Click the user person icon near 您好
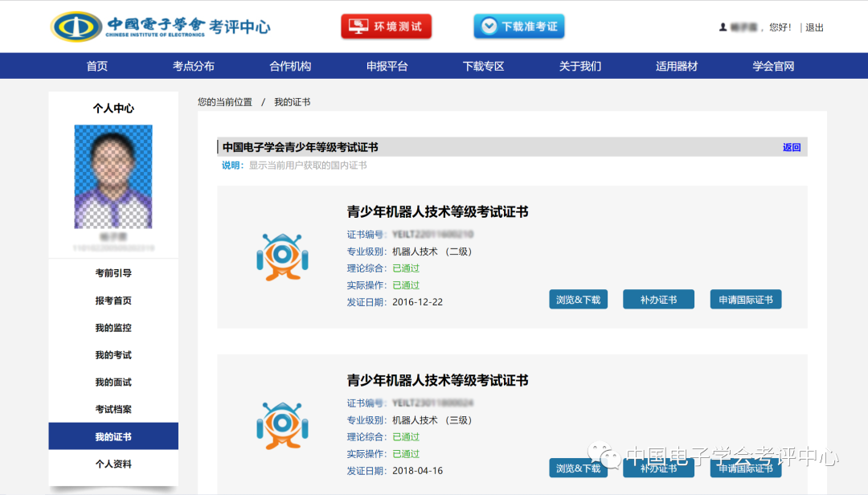This screenshot has width=868, height=495. tap(722, 26)
